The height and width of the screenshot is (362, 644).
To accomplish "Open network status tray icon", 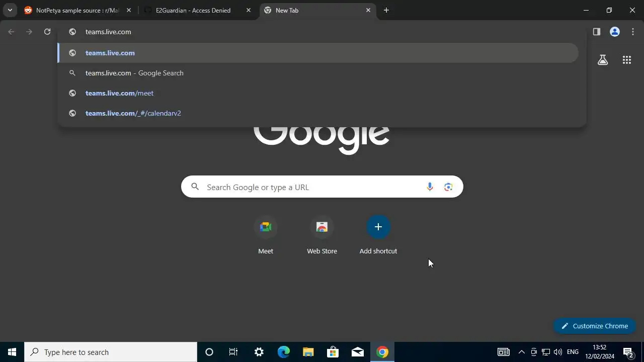I will 546,352.
